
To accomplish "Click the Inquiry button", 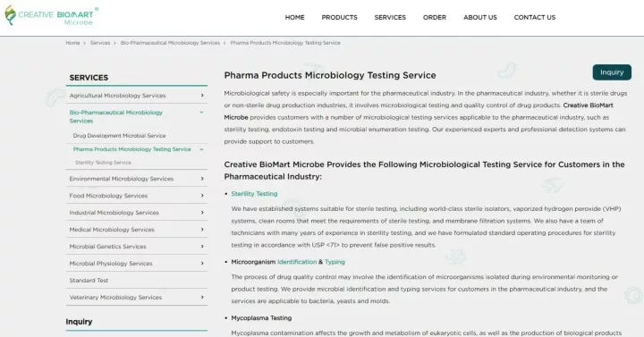I will coord(612,72).
